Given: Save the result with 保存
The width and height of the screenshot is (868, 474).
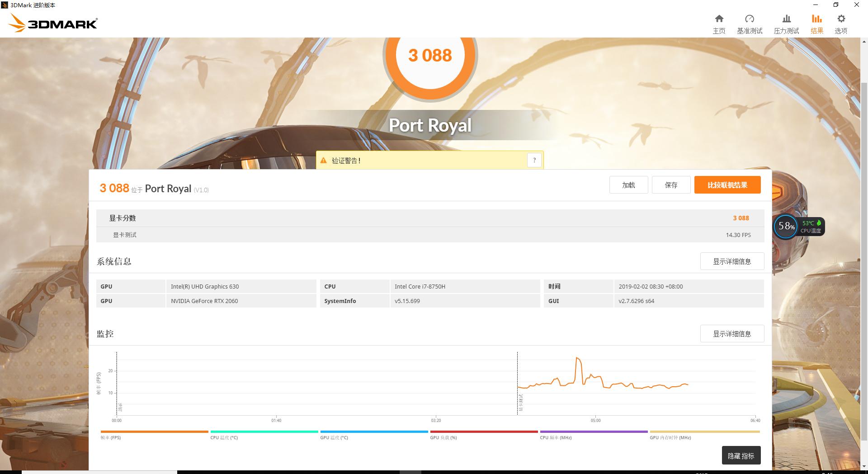Looking at the screenshot, I should (x=671, y=185).
